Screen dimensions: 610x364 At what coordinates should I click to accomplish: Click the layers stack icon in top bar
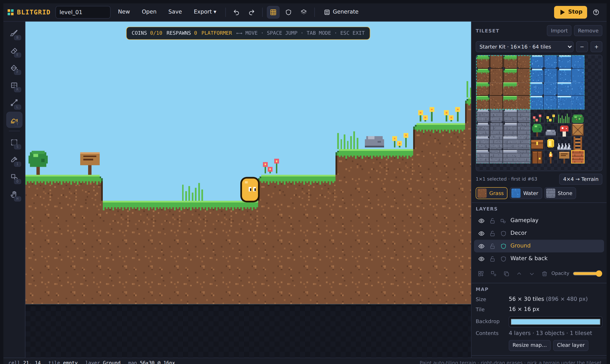pos(304,12)
